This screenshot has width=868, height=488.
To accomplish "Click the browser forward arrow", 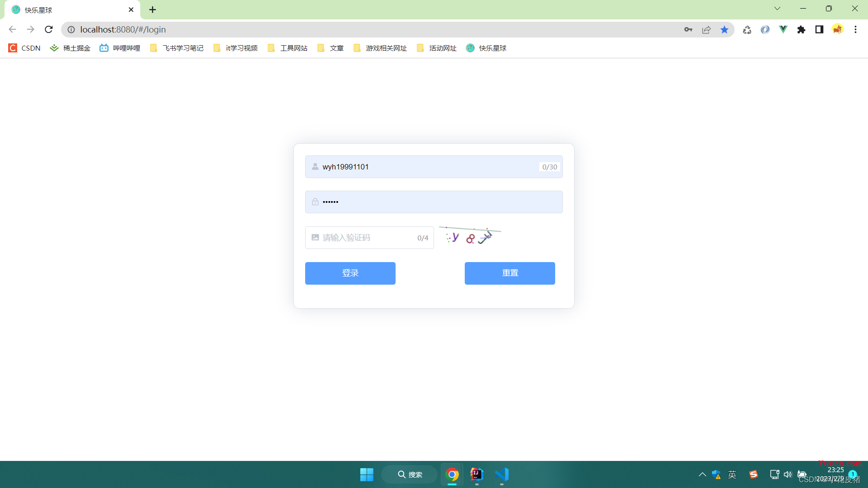I will click(30, 29).
